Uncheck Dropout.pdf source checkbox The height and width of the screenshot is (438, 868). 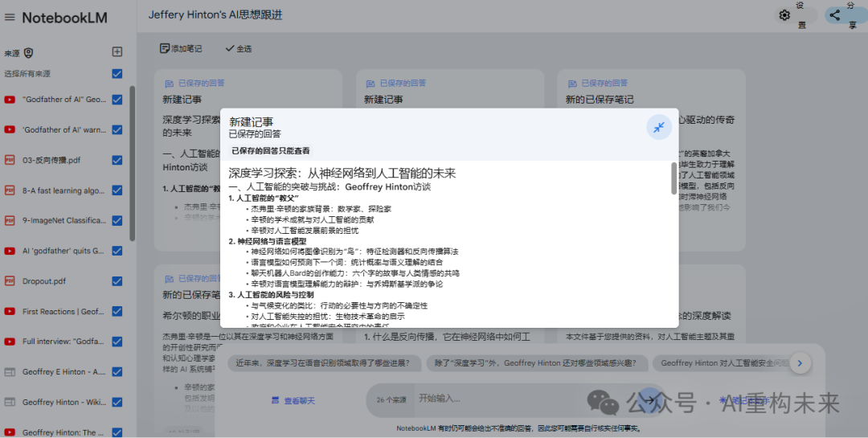click(117, 280)
